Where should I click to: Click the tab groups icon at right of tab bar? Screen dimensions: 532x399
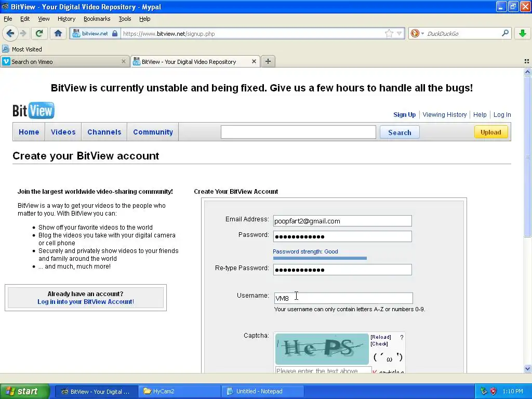[x=527, y=61]
